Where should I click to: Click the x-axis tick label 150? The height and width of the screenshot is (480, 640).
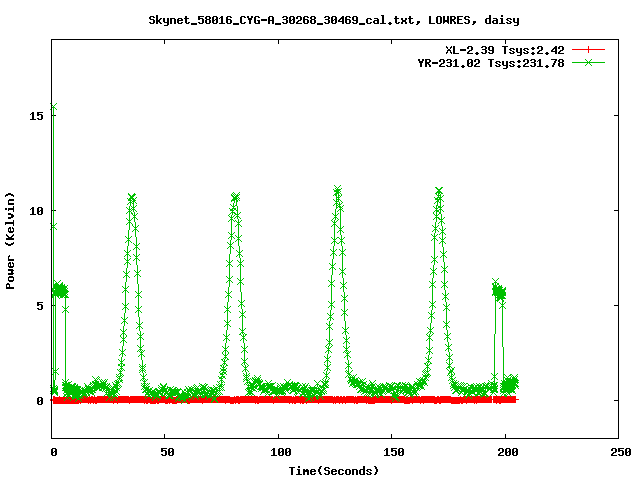[394, 452]
